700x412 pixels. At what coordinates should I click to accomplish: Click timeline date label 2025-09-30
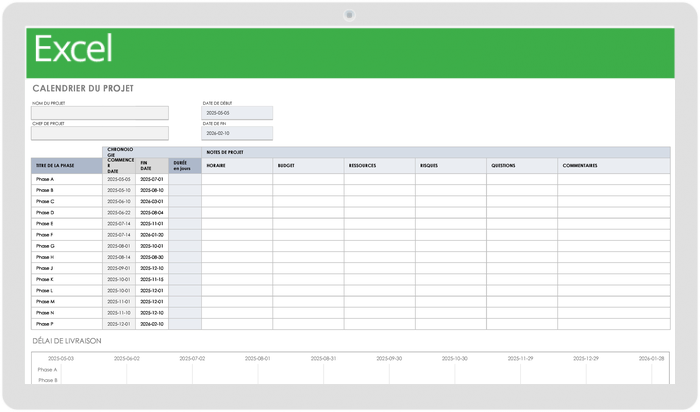coord(389,358)
